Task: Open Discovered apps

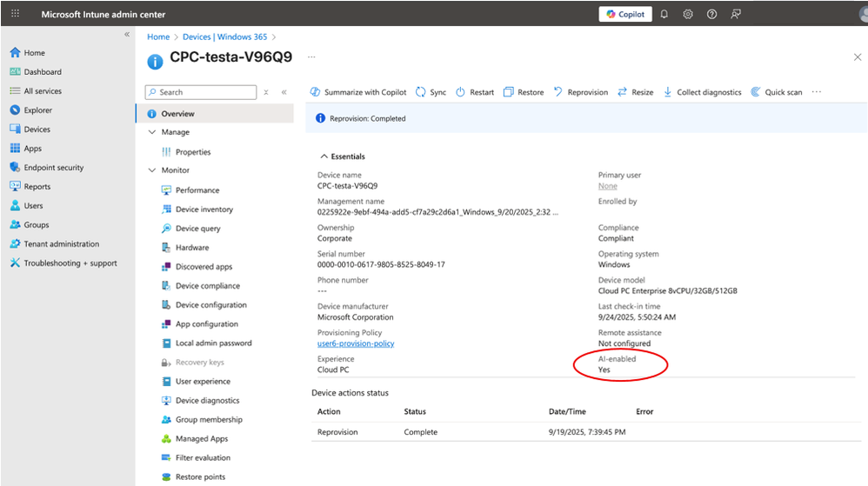Action: [x=197, y=266]
